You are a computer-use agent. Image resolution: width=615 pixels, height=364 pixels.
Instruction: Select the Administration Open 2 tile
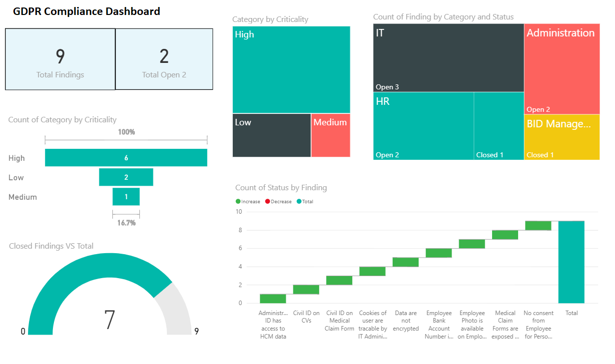tap(562, 70)
